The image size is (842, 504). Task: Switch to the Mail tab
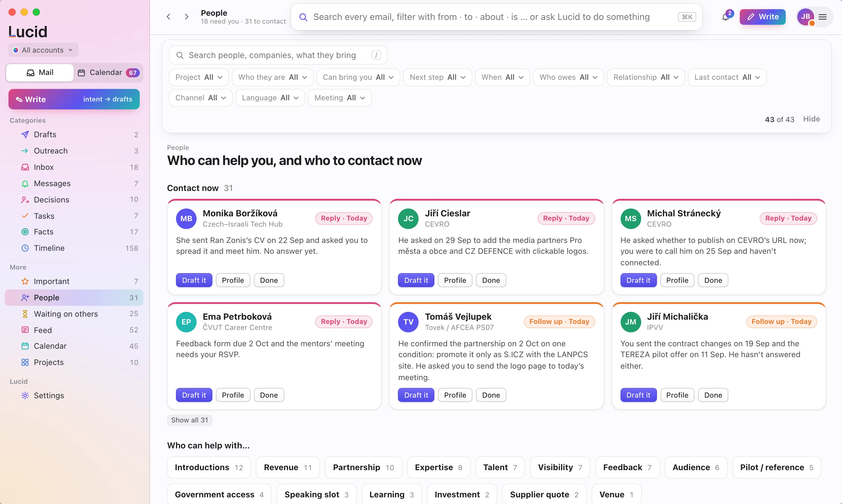[40, 73]
